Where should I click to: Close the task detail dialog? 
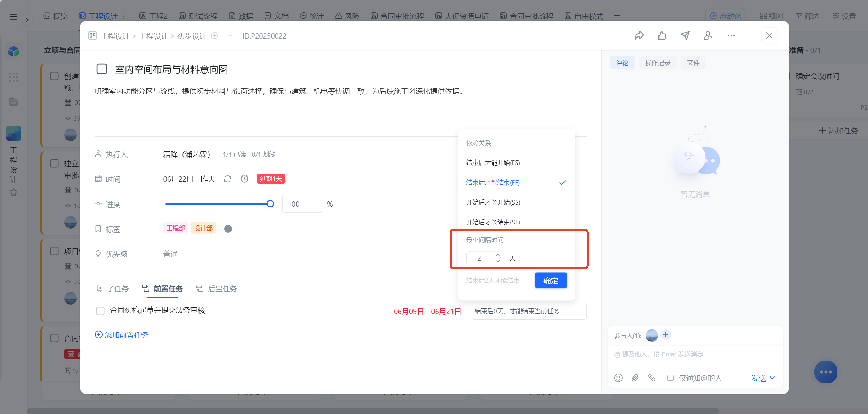(769, 35)
